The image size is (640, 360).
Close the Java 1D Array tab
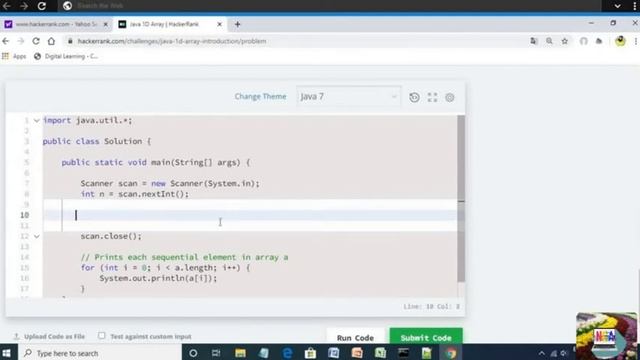click(219, 24)
